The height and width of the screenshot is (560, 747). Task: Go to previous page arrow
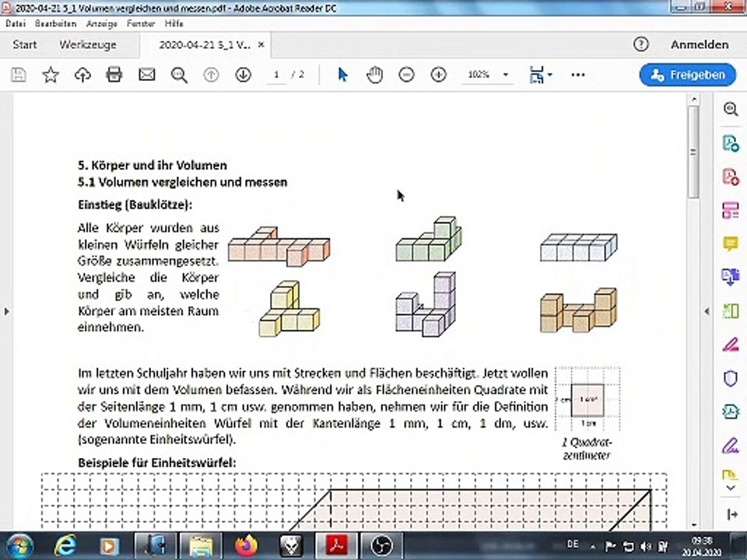point(211,75)
